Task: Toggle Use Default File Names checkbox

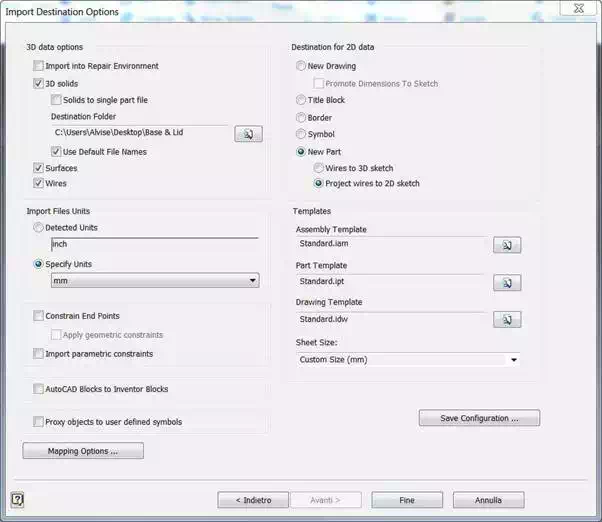Action: click(x=56, y=152)
